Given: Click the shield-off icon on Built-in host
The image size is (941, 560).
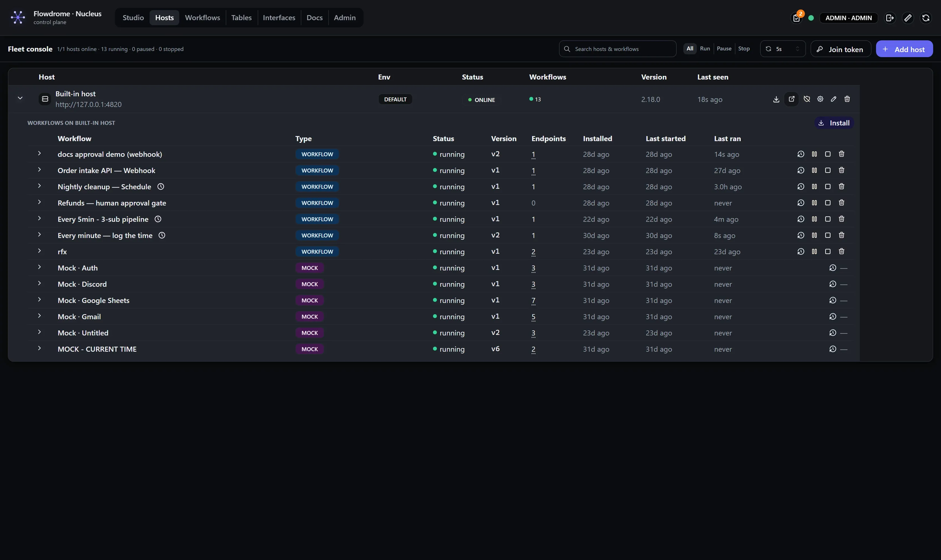Looking at the screenshot, I should coord(807,99).
